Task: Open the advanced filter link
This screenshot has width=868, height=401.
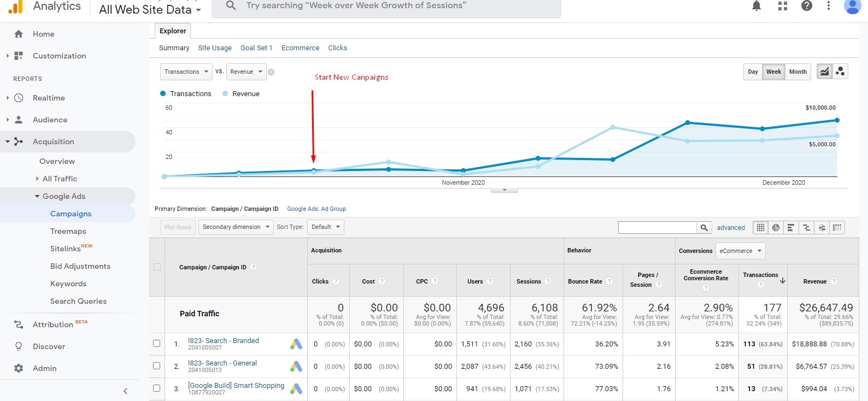Action: (x=731, y=228)
